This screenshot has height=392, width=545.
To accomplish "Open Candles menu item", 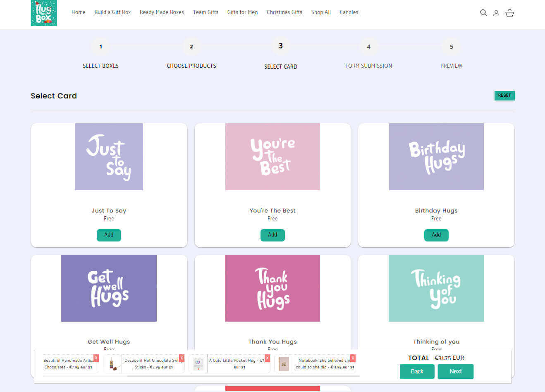I will click(x=349, y=12).
